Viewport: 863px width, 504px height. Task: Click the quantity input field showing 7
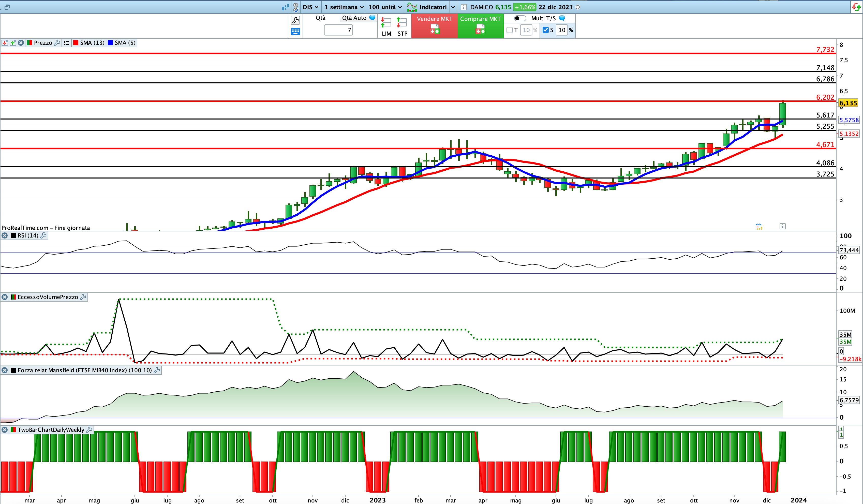coord(339,30)
